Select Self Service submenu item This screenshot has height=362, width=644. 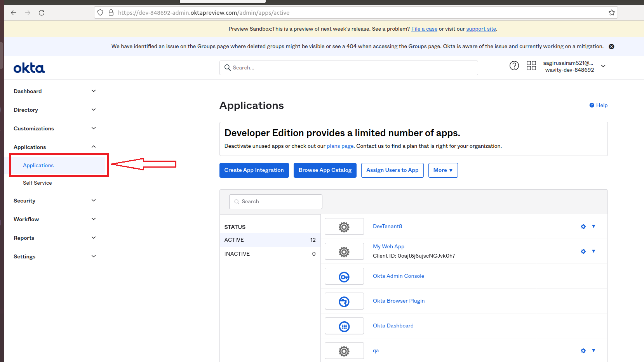[37, 183]
